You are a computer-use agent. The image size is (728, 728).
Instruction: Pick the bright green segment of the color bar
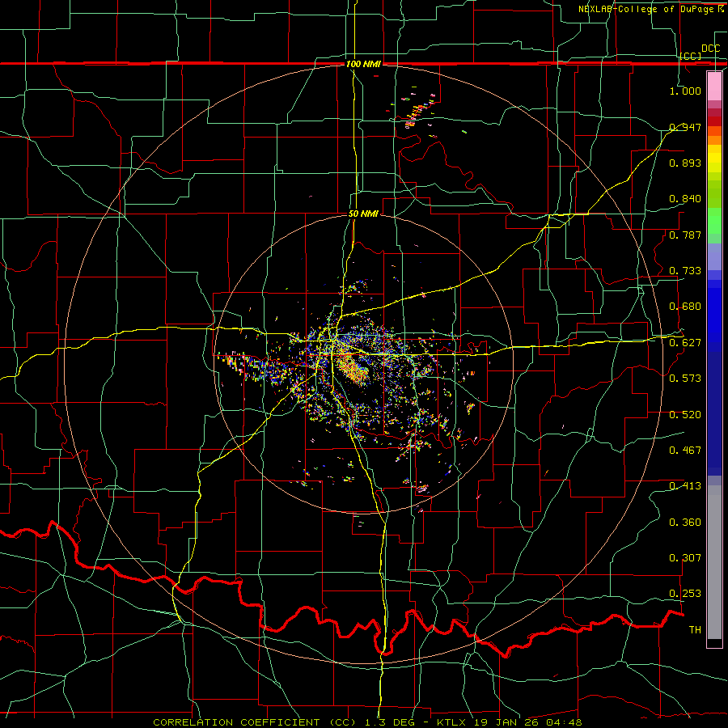pyautogui.click(x=714, y=221)
